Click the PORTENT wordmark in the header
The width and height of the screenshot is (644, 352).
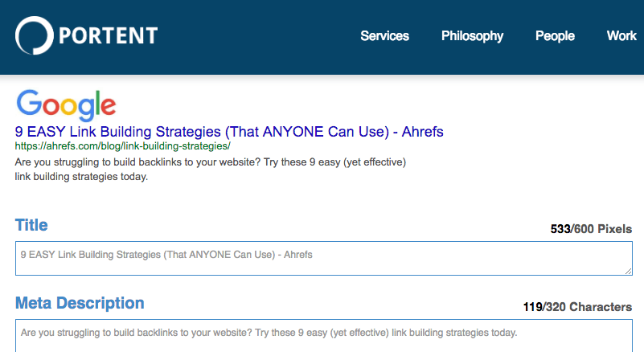(108, 36)
